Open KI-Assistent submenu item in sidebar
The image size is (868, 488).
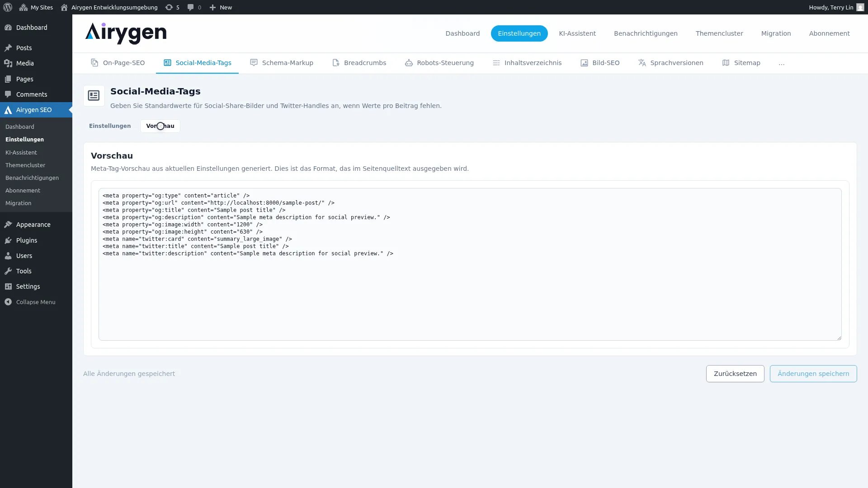click(x=21, y=153)
